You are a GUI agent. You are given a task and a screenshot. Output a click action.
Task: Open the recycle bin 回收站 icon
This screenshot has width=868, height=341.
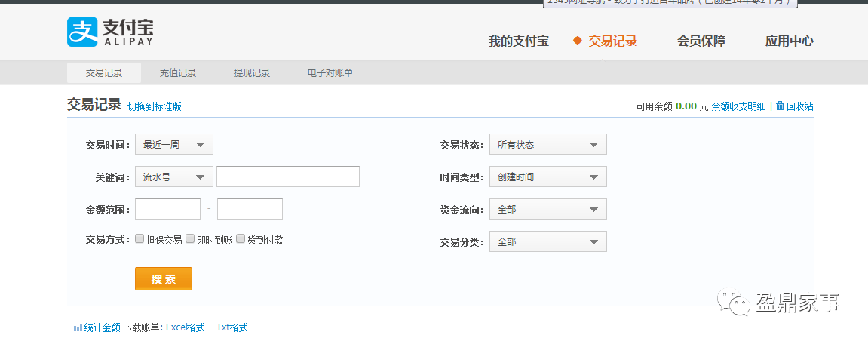click(780, 106)
